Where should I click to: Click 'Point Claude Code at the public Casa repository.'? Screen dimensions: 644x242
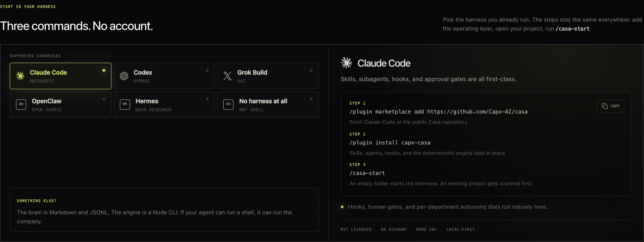click(409, 122)
